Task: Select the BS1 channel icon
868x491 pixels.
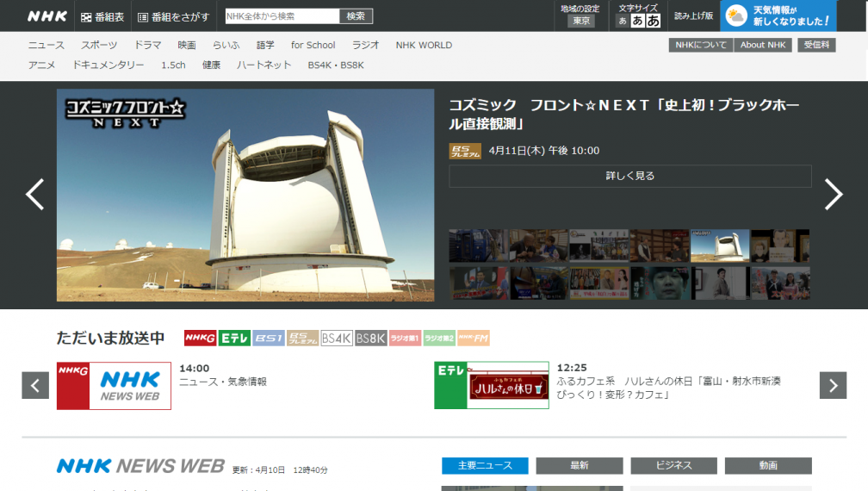Action: pyautogui.click(x=269, y=339)
